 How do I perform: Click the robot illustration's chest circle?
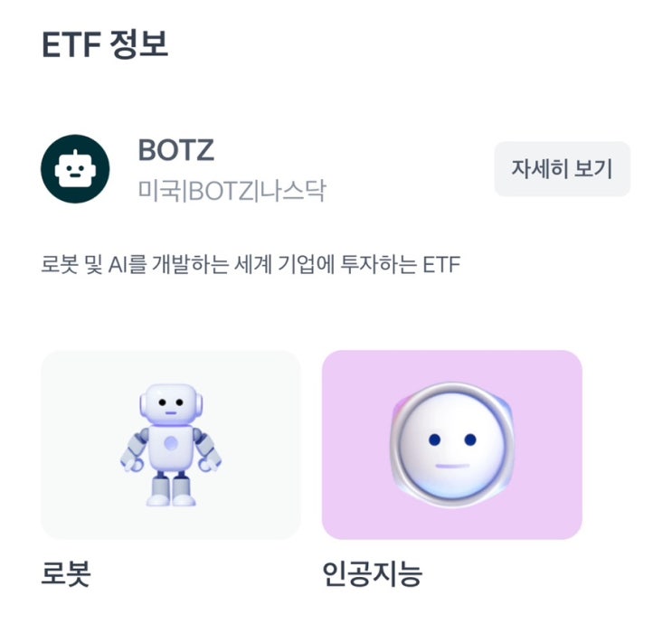pos(170,444)
